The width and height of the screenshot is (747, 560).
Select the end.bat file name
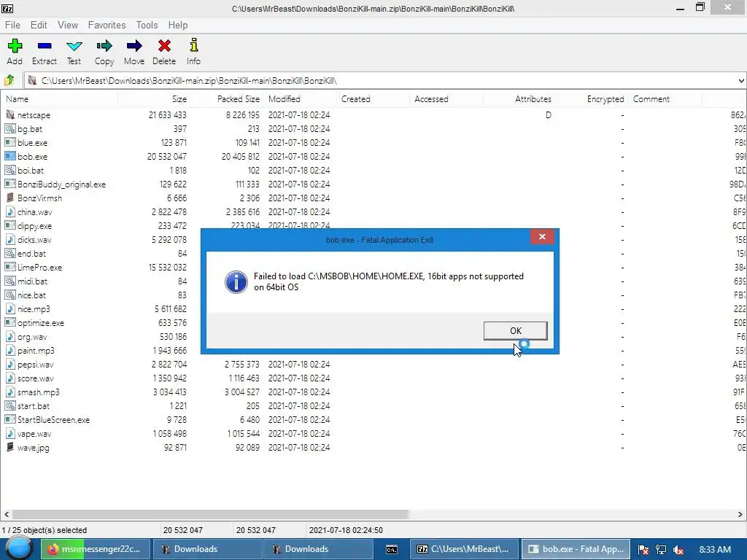point(31,253)
